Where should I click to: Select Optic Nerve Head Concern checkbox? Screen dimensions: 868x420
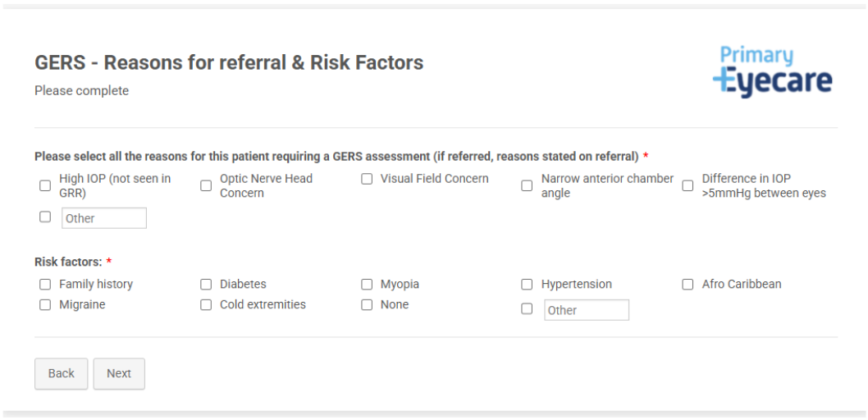[x=206, y=186]
